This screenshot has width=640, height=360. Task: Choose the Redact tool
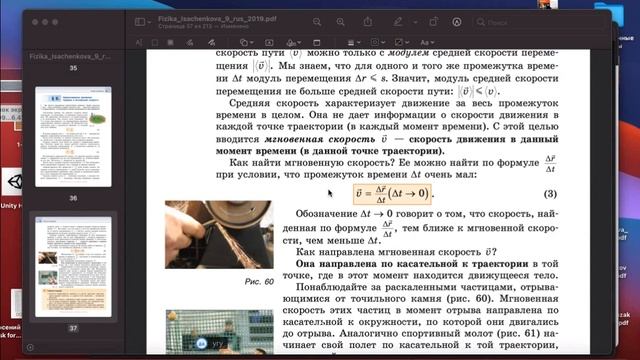click(x=171, y=42)
